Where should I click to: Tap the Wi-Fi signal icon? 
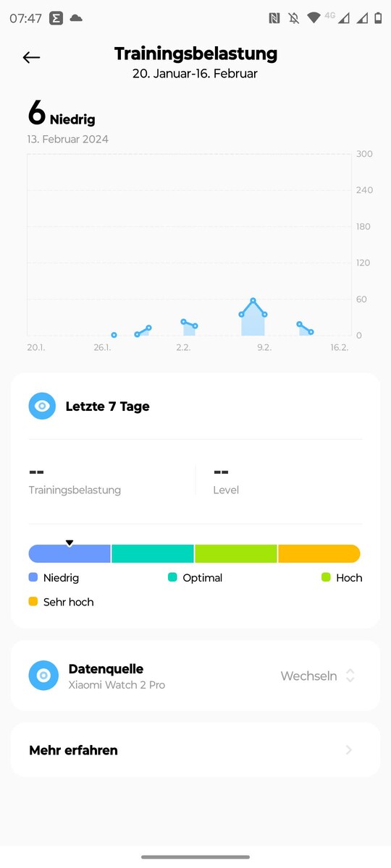coord(314,19)
